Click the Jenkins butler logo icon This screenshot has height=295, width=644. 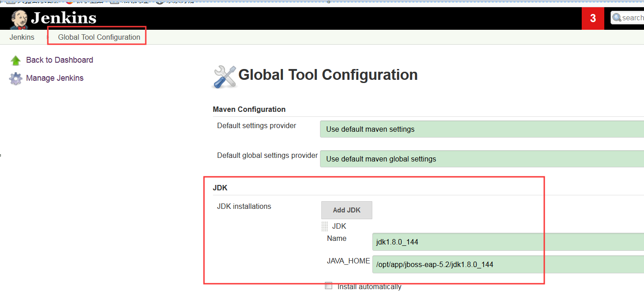coord(19,19)
